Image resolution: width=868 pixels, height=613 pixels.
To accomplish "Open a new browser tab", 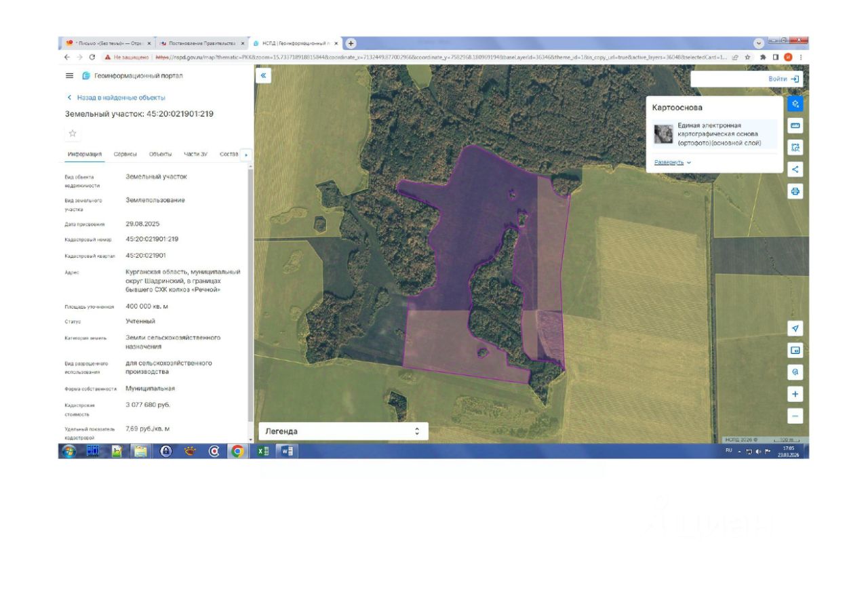I will tap(351, 43).
